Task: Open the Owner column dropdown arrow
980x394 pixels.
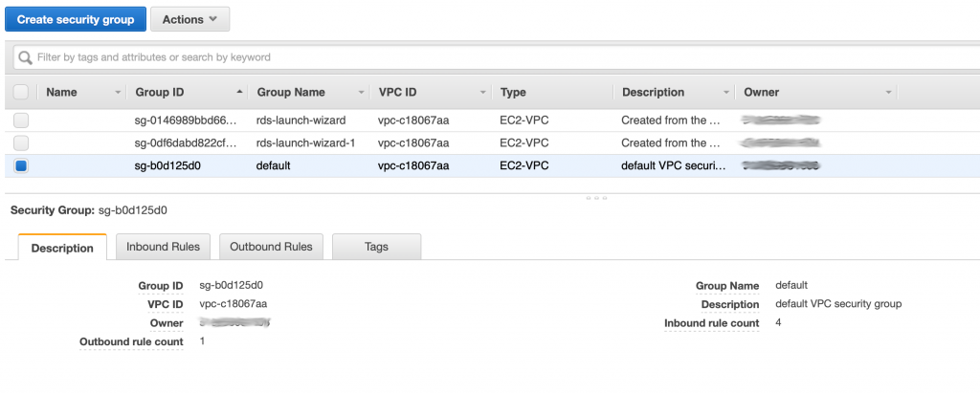Action: 888,93
